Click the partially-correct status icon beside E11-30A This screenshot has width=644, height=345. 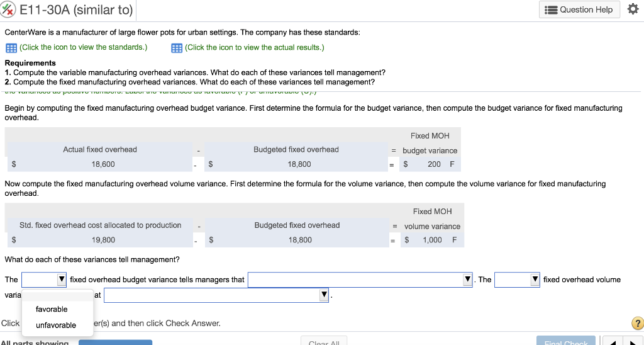8,9
